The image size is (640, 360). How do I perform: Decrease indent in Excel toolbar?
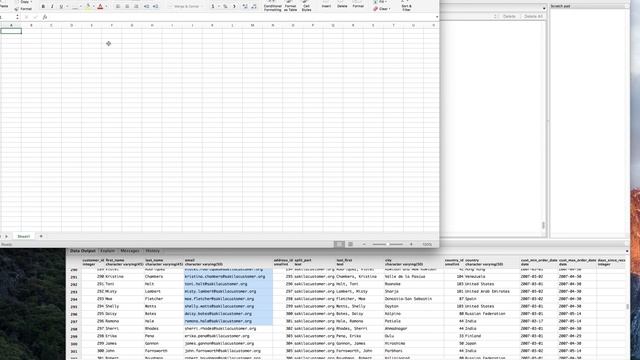(147, 7)
